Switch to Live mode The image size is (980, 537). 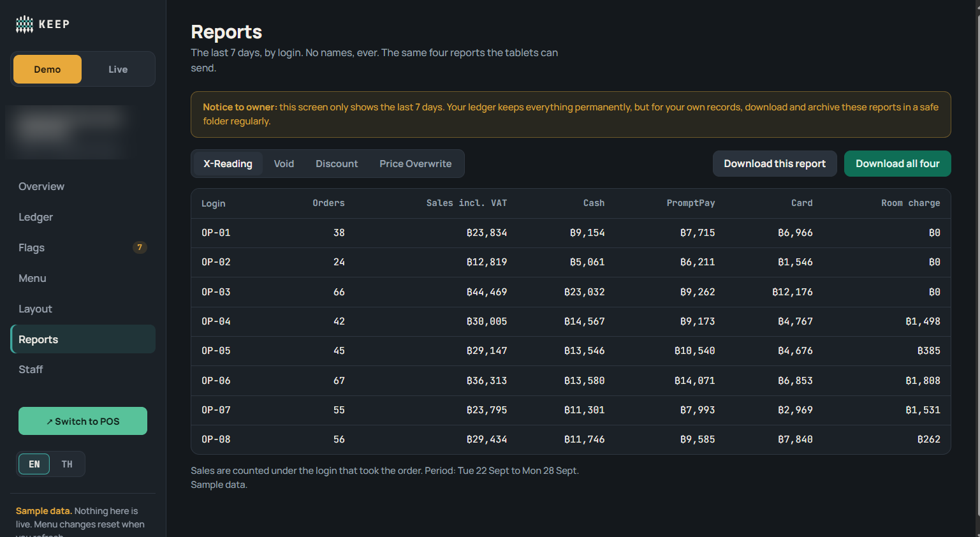pos(118,69)
